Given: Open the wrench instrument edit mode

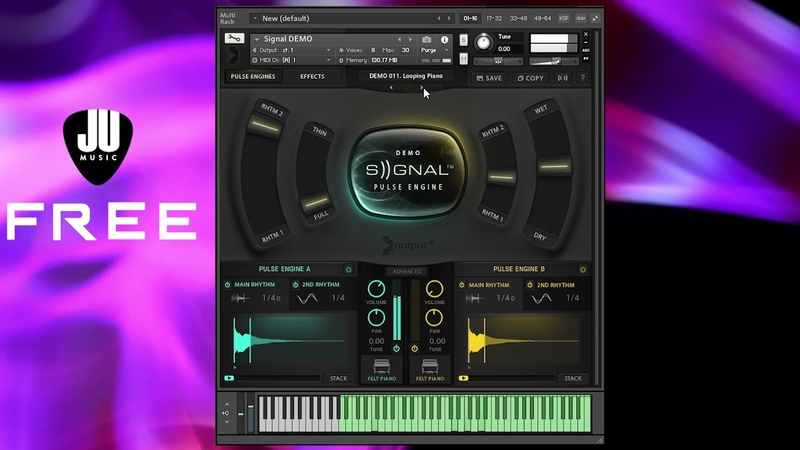Looking at the screenshot, I should [x=234, y=38].
